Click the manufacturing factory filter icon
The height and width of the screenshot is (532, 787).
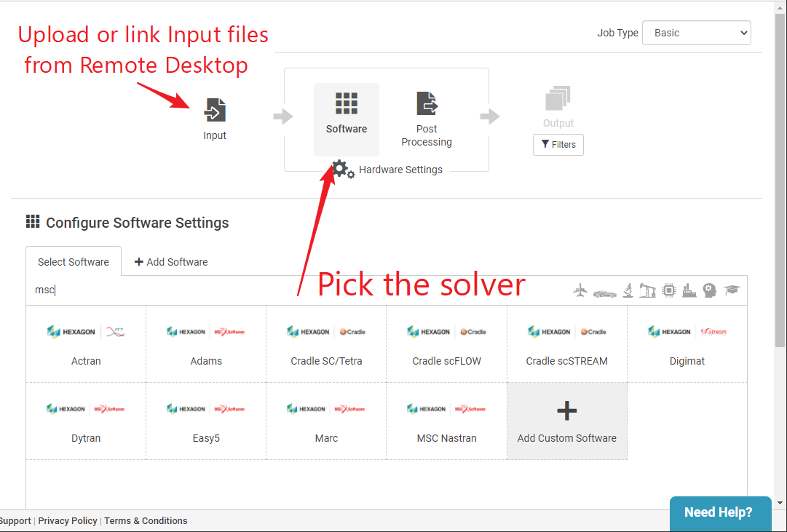pyautogui.click(x=689, y=290)
